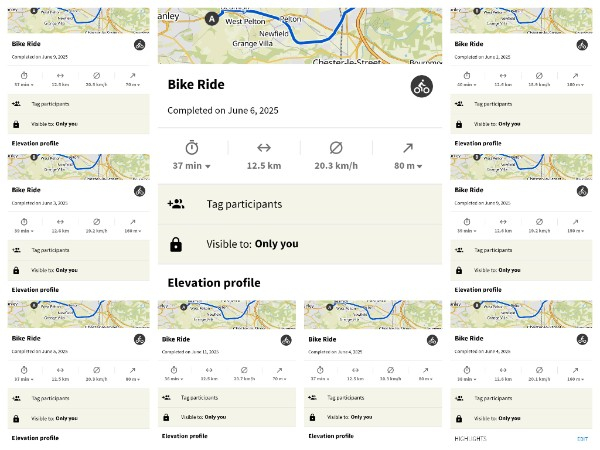Click the padlock icon on June 6 ride
The height and width of the screenshot is (450, 600).
point(176,244)
